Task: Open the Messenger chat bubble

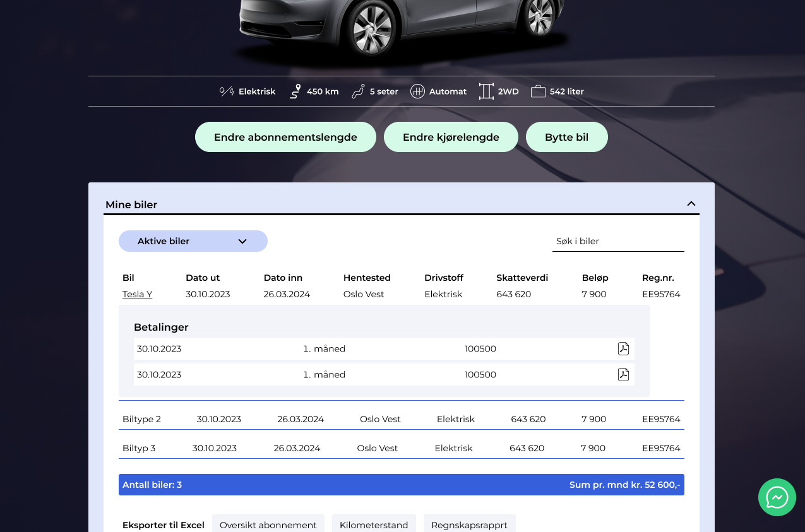Action: tap(777, 497)
